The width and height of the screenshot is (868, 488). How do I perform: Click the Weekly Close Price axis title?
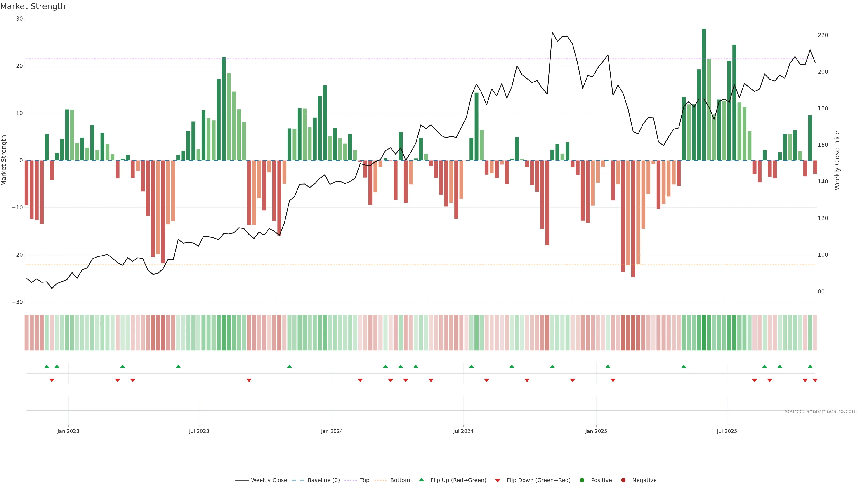pos(837,160)
